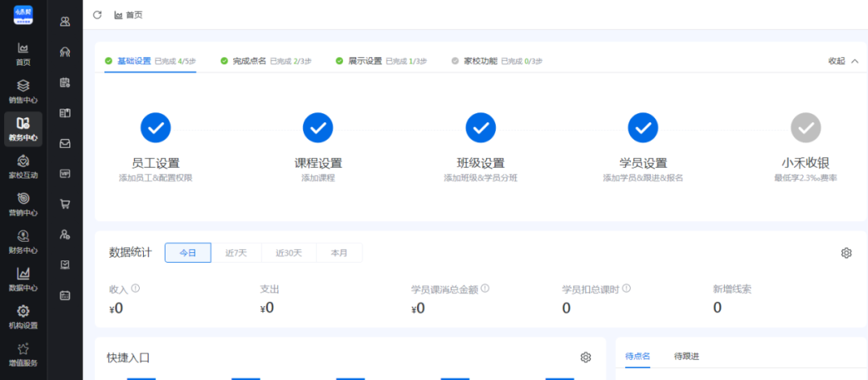Viewport: 868px width, 380px height.
Task: Open the 数据统计 settings gear
Action: [x=846, y=253]
